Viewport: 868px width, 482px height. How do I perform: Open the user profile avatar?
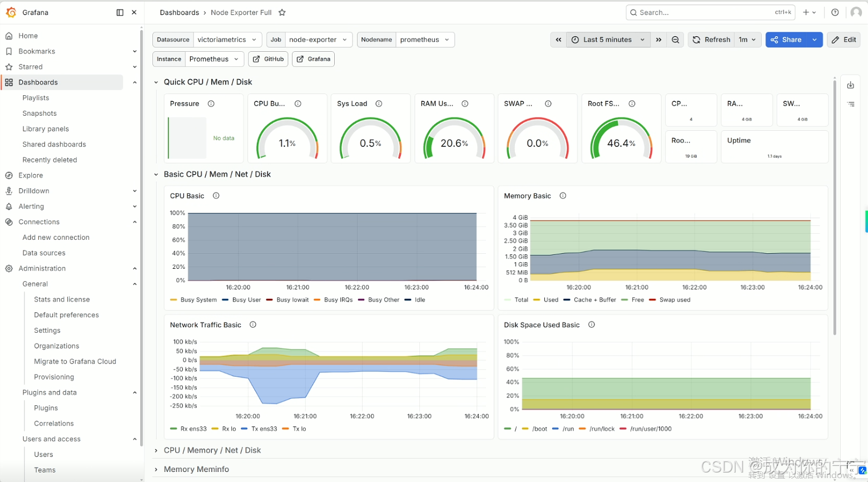pos(856,12)
